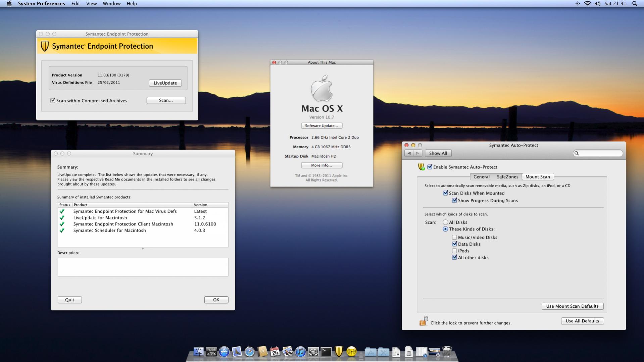Launch Terminal from the Dock

tap(326, 351)
